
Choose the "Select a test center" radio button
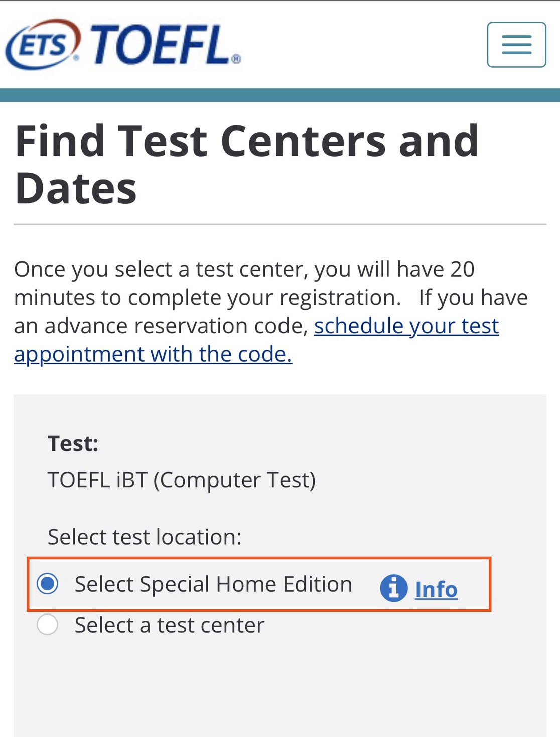(48, 625)
